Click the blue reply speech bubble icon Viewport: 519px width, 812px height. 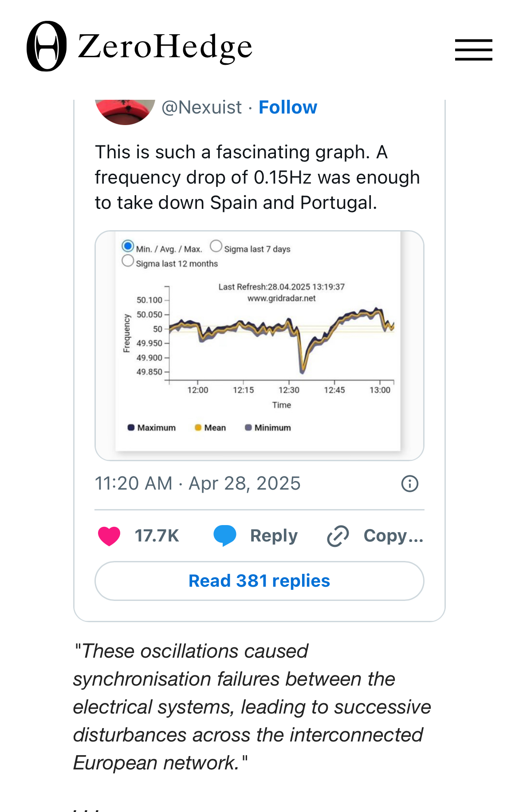[x=225, y=535]
